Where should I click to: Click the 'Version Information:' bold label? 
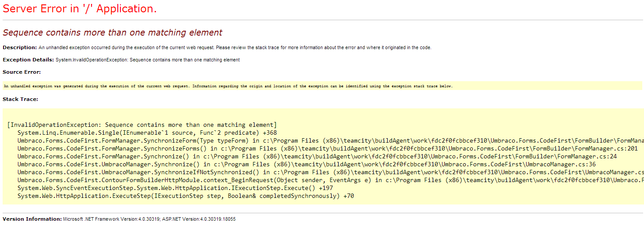[32, 219]
